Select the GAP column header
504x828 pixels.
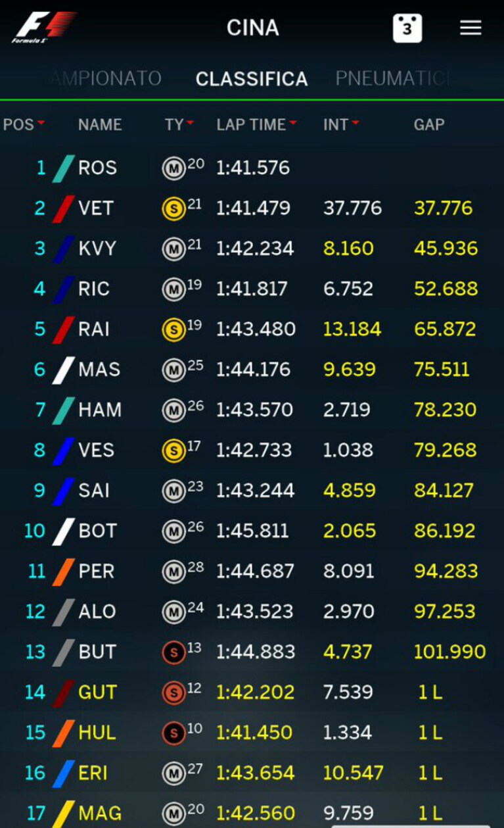[x=429, y=124]
